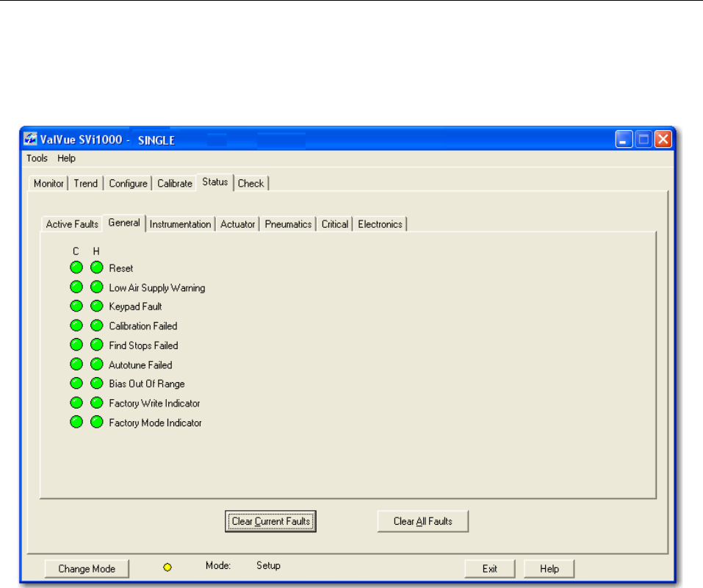Click the H indicator for Calibration Failed
The height and width of the screenshot is (588, 703).
(x=96, y=326)
